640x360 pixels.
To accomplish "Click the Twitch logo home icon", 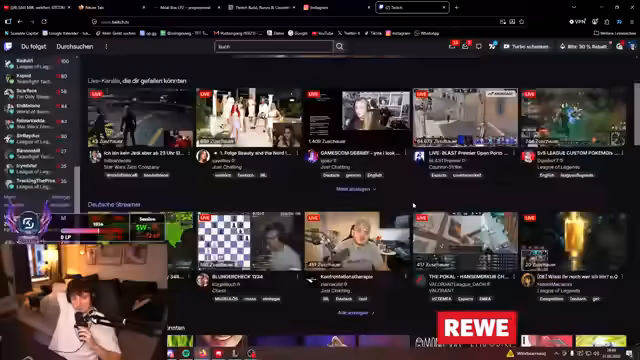I will coord(8,47).
